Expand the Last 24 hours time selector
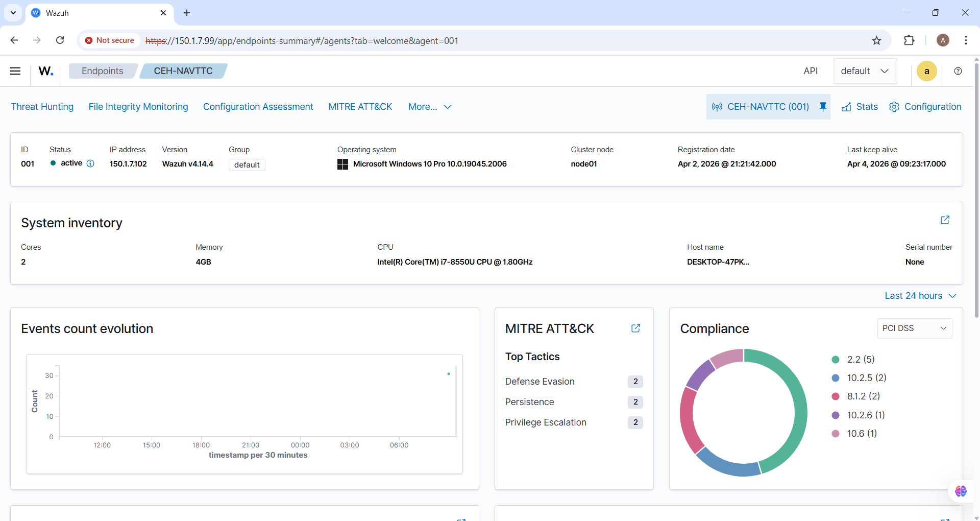The width and height of the screenshot is (980, 521). click(x=920, y=296)
